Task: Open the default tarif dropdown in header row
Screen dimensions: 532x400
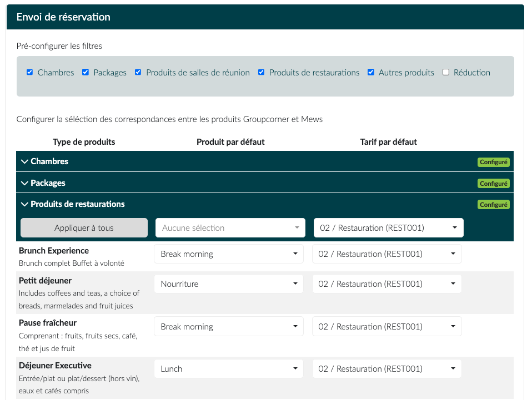Action: pyautogui.click(x=388, y=228)
